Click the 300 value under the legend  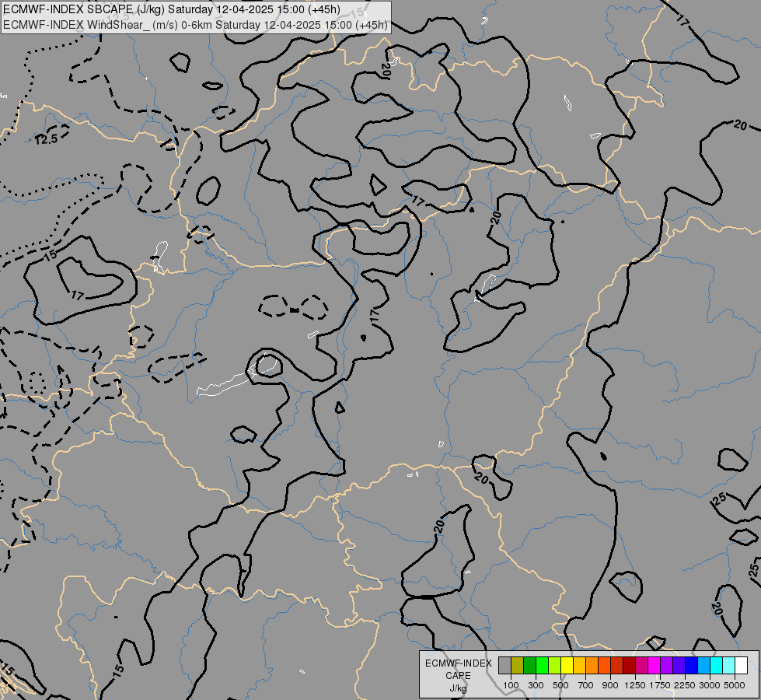(x=536, y=685)
